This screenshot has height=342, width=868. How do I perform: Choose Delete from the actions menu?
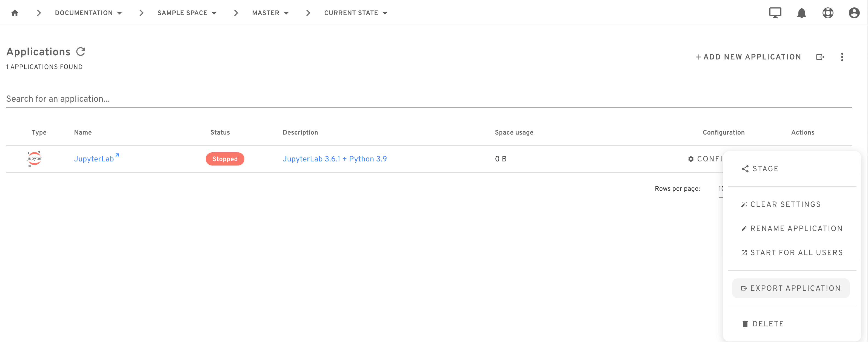point(763,324)
